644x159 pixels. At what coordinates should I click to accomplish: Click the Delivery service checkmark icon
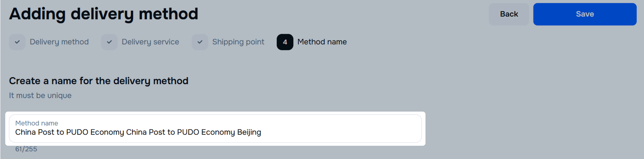(109, 42)
